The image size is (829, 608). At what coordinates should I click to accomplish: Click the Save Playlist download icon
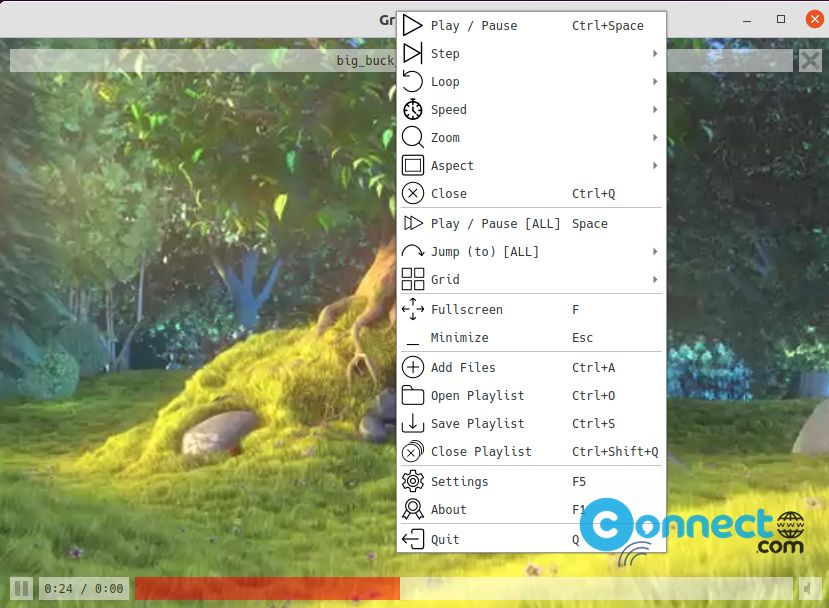[x=412, y=423]
